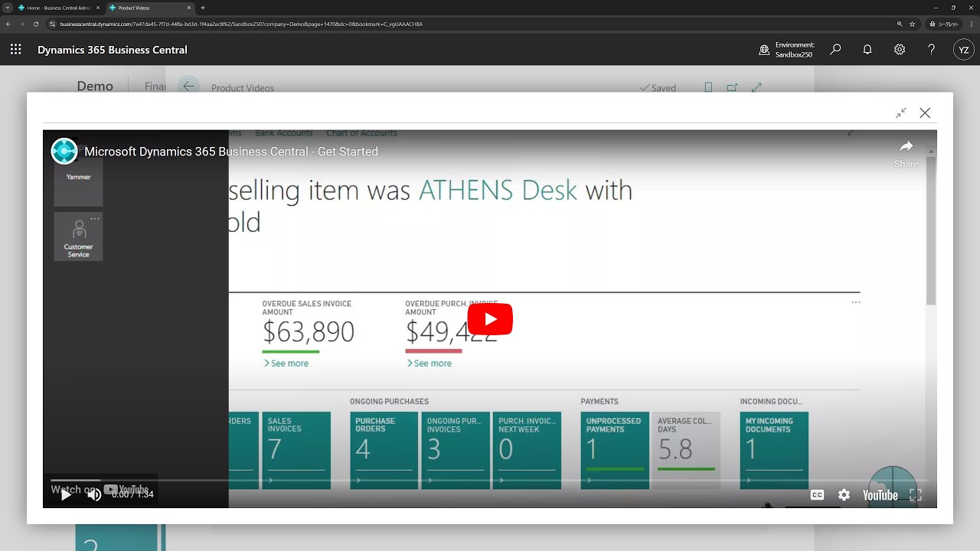Select the 'Product Videos' browser tab
This screenshot has width=980, height=551.
[x=149, y=8]
